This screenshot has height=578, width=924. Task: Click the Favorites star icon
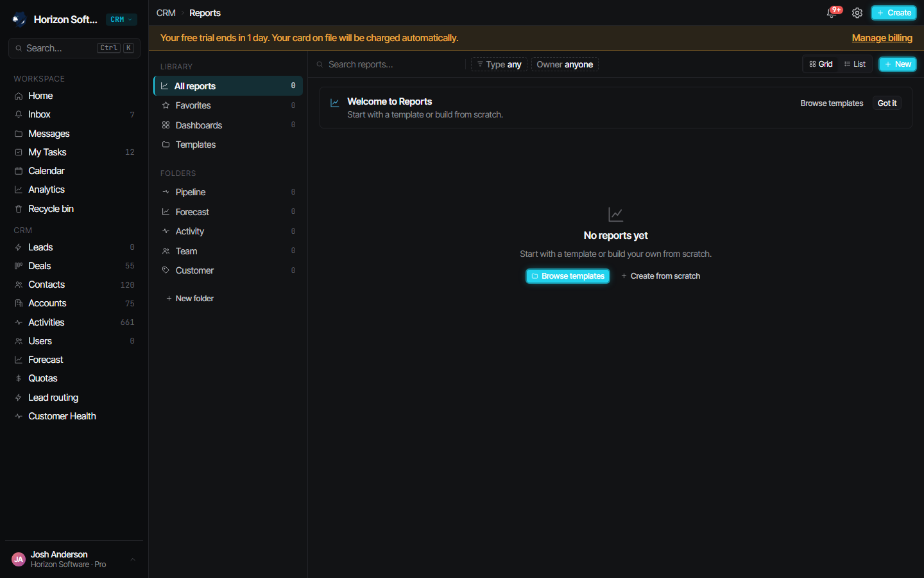click(166, 105)
